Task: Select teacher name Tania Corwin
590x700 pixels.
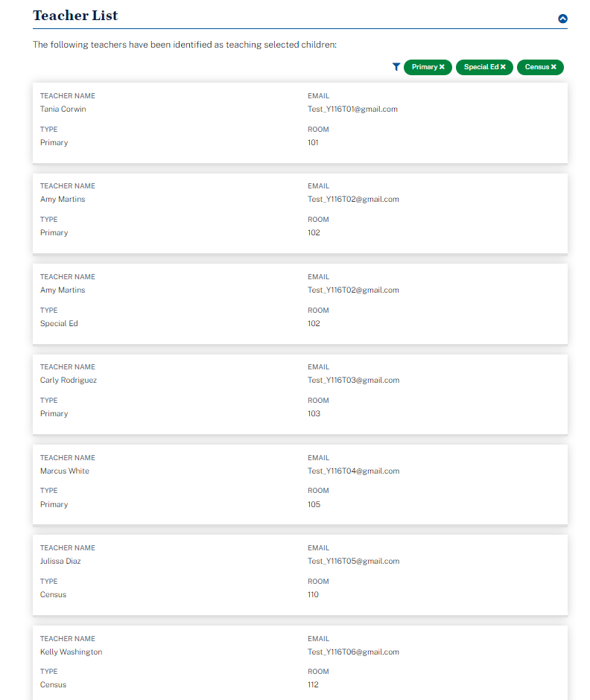Action: [x=63, y=109]
